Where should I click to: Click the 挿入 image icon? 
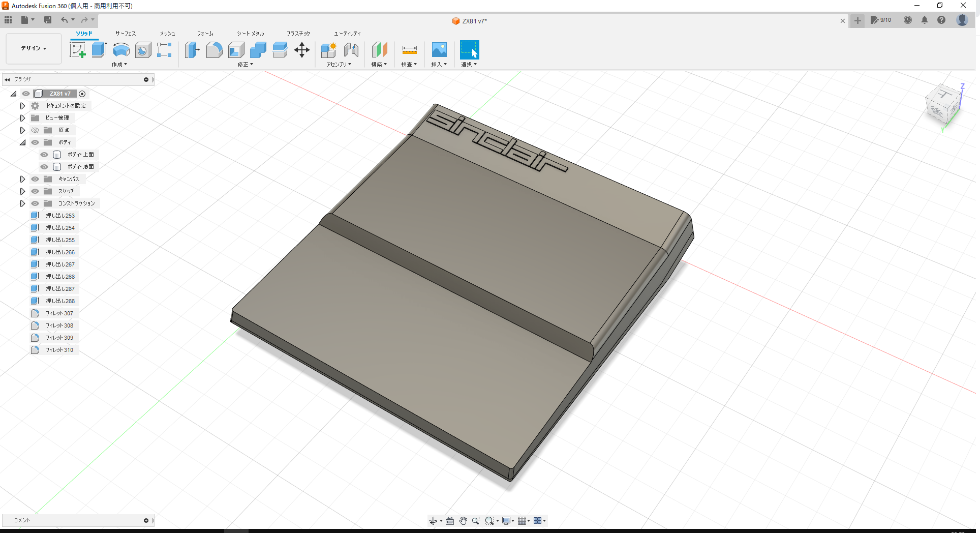(439, 49)
